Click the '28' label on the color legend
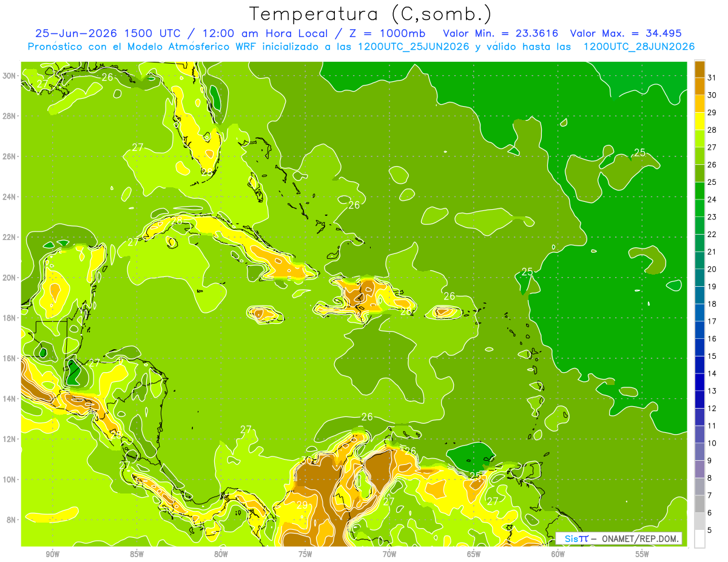The height and width of the screenshot is (562, 728). tap(712, 130)
